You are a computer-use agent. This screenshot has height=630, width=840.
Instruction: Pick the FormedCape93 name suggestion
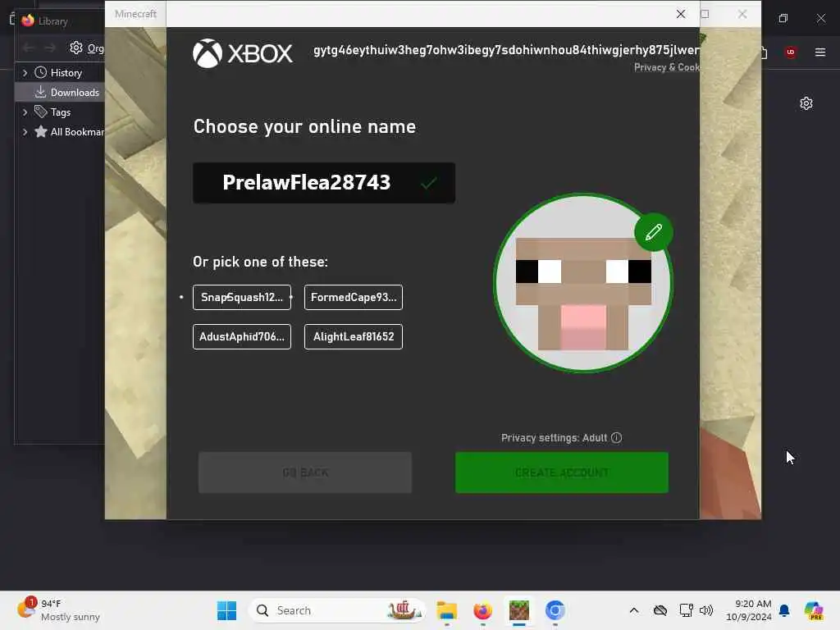click(353, 297)
